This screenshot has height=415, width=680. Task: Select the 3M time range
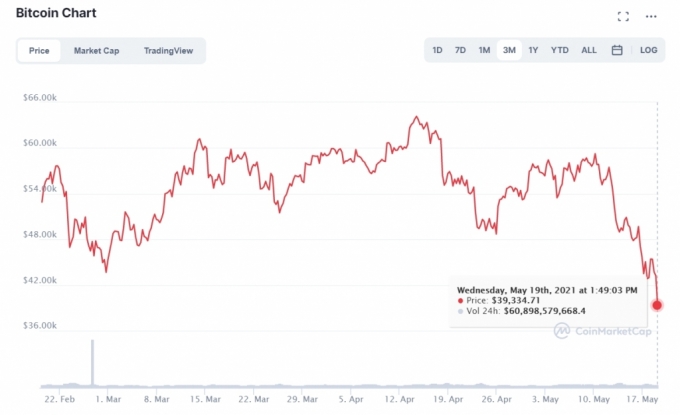509,50
